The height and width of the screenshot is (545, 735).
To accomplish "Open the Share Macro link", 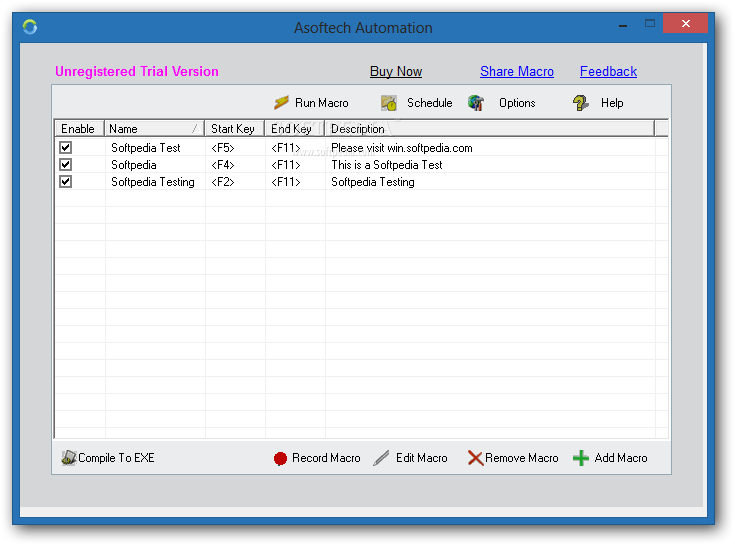I will point(517,71).
